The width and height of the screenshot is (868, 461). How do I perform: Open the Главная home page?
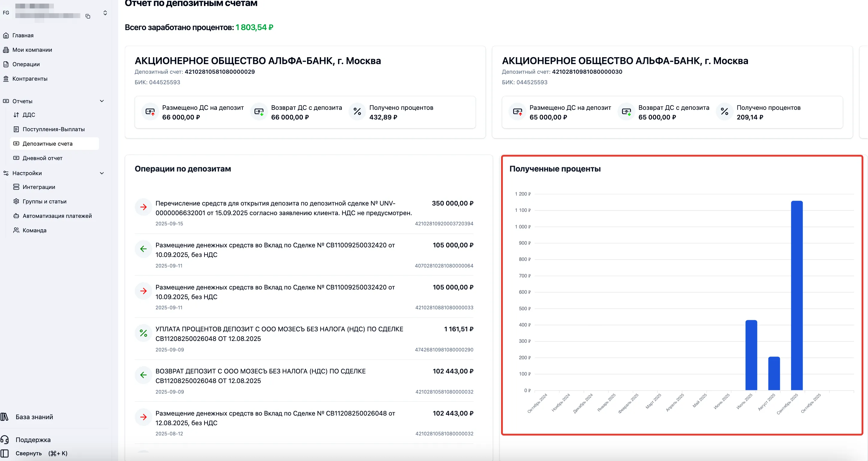[23, 36]
